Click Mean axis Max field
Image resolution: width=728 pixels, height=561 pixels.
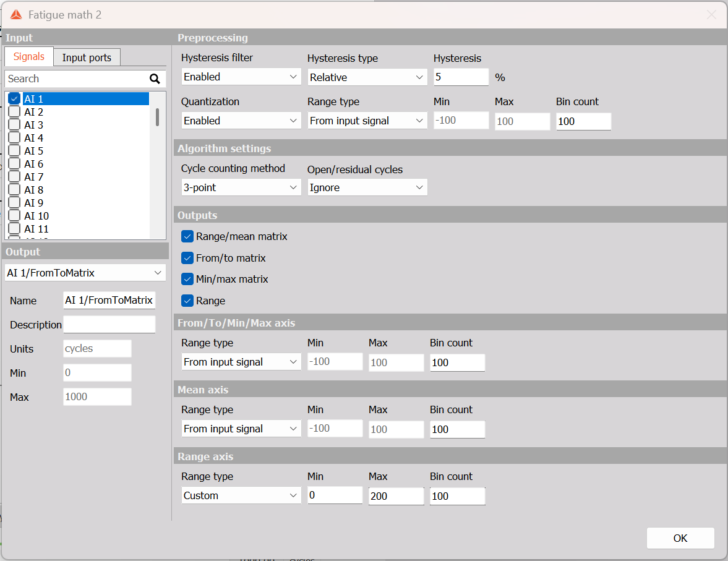click(396, 429)
